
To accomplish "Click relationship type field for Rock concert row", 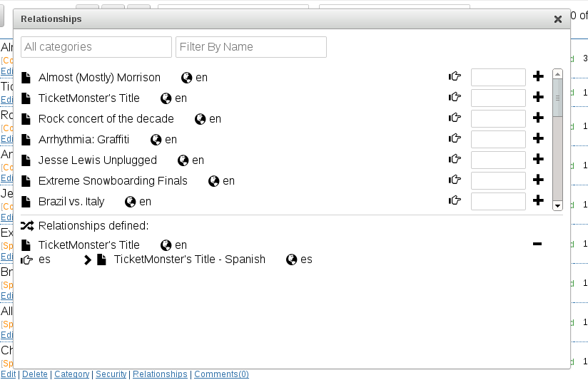I will [x=498, y=119].
